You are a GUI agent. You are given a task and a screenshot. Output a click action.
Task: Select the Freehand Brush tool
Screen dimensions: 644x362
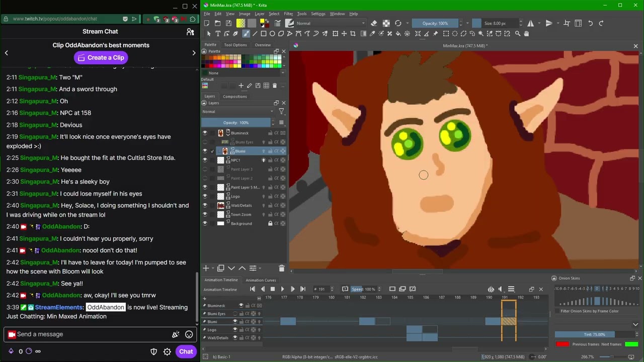point(246,34)
